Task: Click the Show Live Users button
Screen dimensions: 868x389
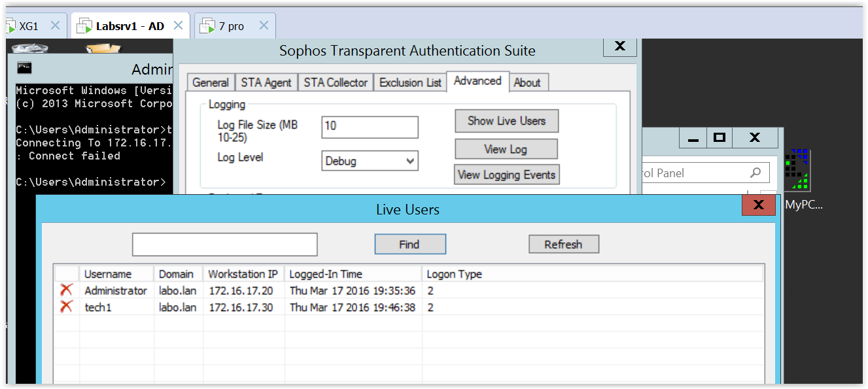Action: (506, 121)
